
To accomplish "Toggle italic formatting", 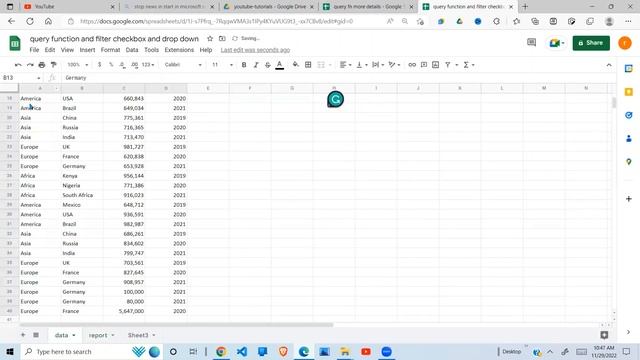I will tap(256, 65).
